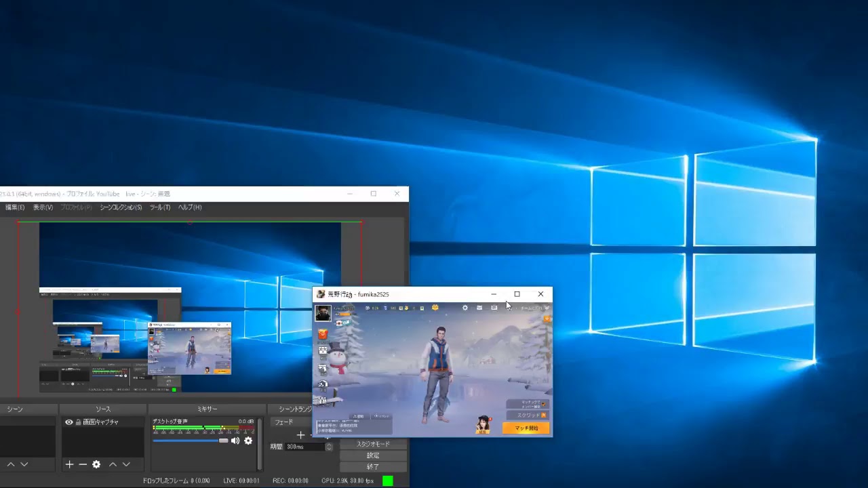Move source down in Sources panel
This screenshot has height=488, width=868.
click(126, 464)
